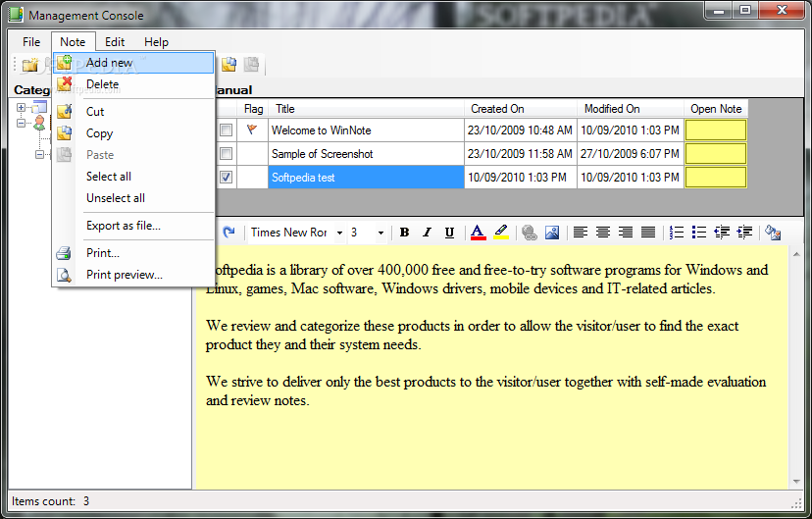This screenshot has width=812, height=519.
Task: Open the File menu
Action: tap(31, 42)
